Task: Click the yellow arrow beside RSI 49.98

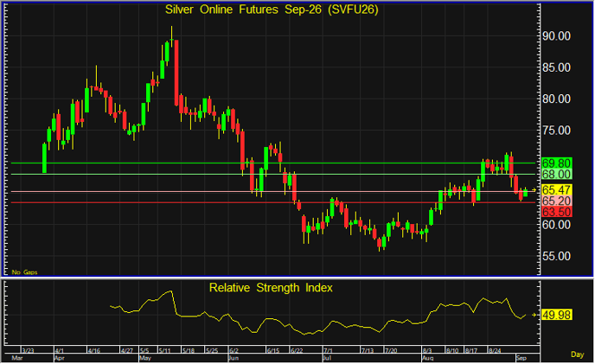Action: pyautogui.click(x=534, y=315)
